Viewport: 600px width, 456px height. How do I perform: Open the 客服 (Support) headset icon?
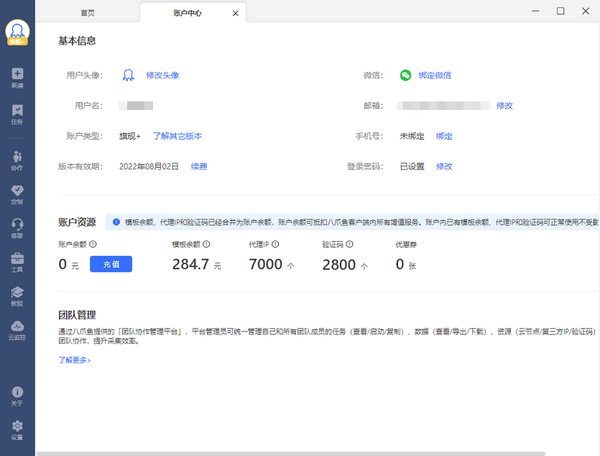(x=17, y=228)
